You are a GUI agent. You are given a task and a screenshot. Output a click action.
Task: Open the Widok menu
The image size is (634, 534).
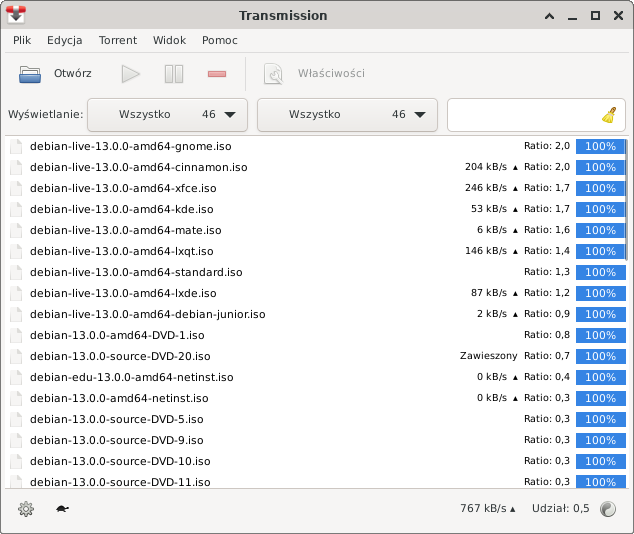(x=169, y=41)
